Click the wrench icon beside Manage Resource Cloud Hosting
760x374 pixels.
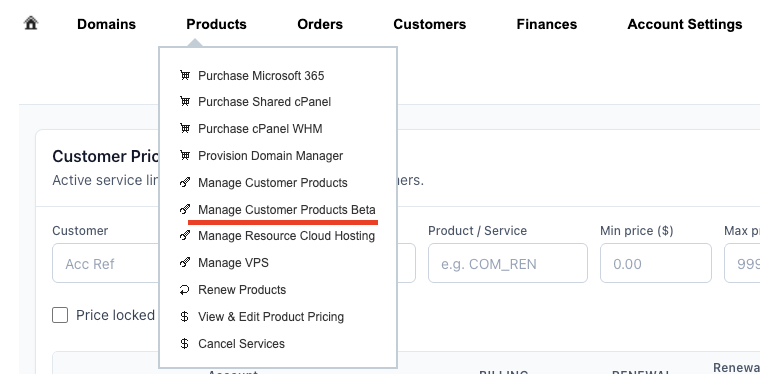[185, 235]
